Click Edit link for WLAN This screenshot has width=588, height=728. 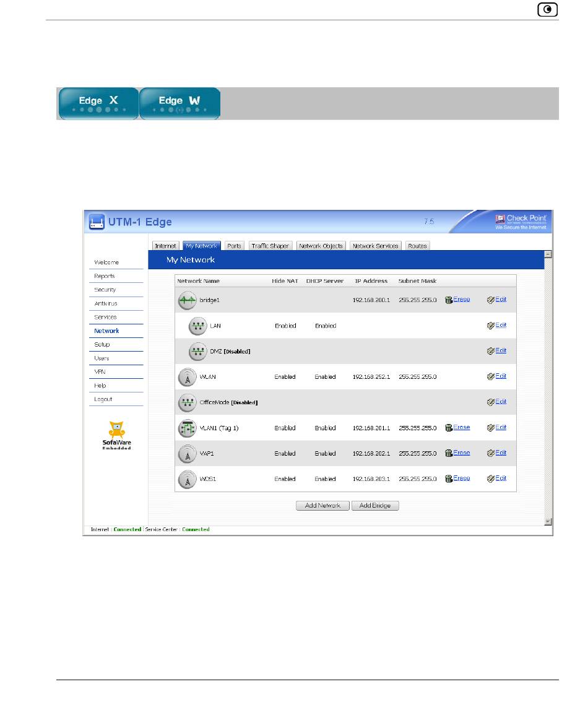click(501, 376)
